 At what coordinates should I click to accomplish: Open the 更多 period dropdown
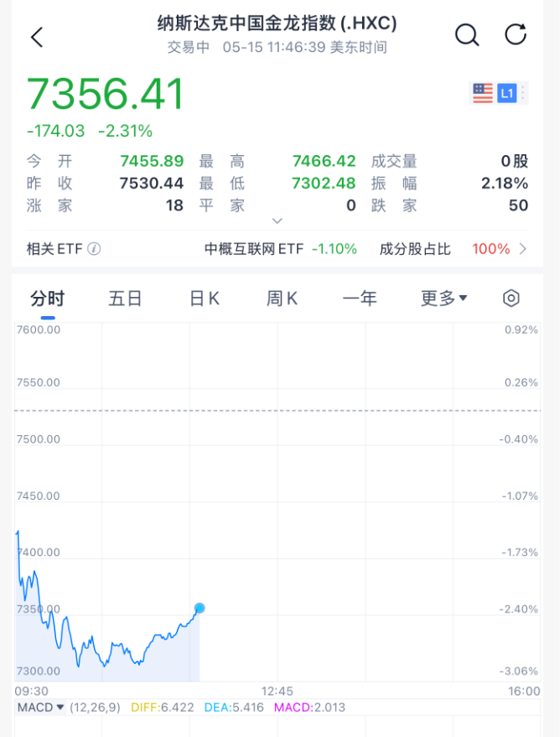tap(443, 298)
